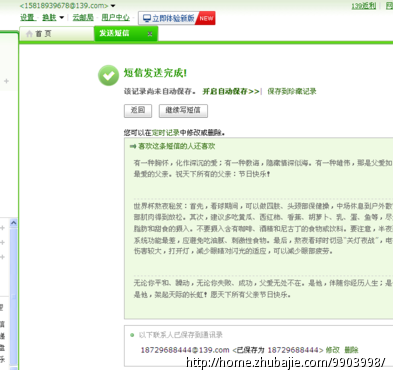
Task: Click the 喜欢这条短信的人还喜欢 heading arrow
Action: pyautogui.click(x=133, y=146)
